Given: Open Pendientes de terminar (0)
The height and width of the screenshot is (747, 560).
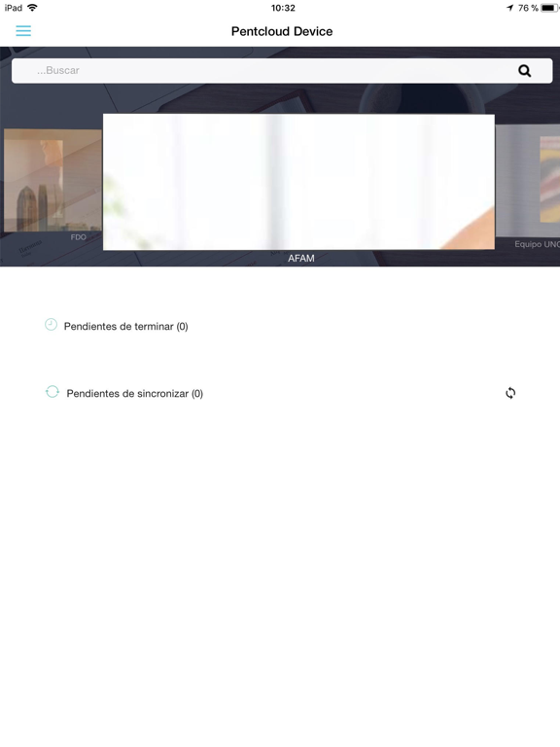Looking at the screenshot, I should point(125,327).
